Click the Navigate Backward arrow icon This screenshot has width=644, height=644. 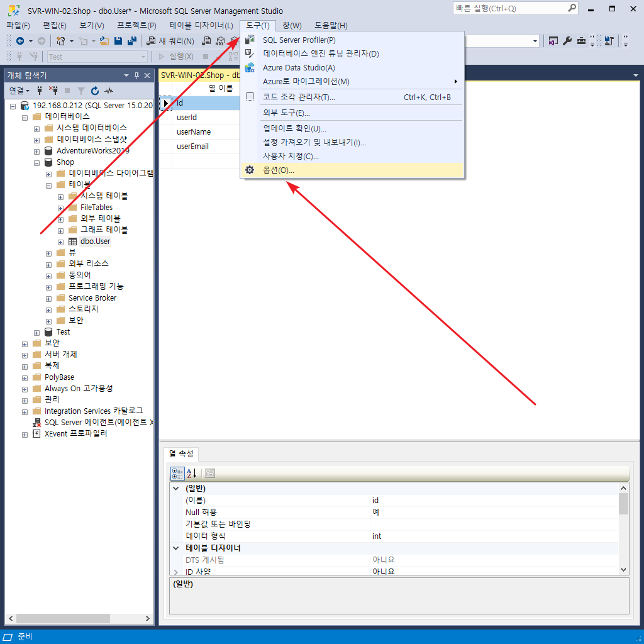(x=19, y=41)
